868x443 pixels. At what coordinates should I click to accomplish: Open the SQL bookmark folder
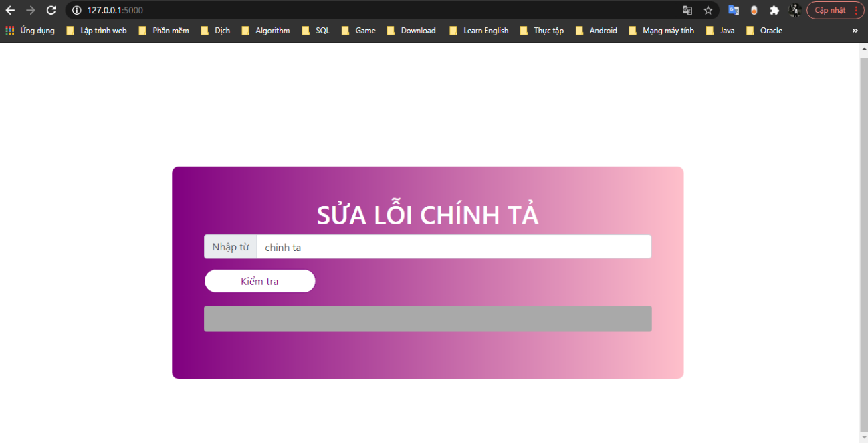point(316,31)
